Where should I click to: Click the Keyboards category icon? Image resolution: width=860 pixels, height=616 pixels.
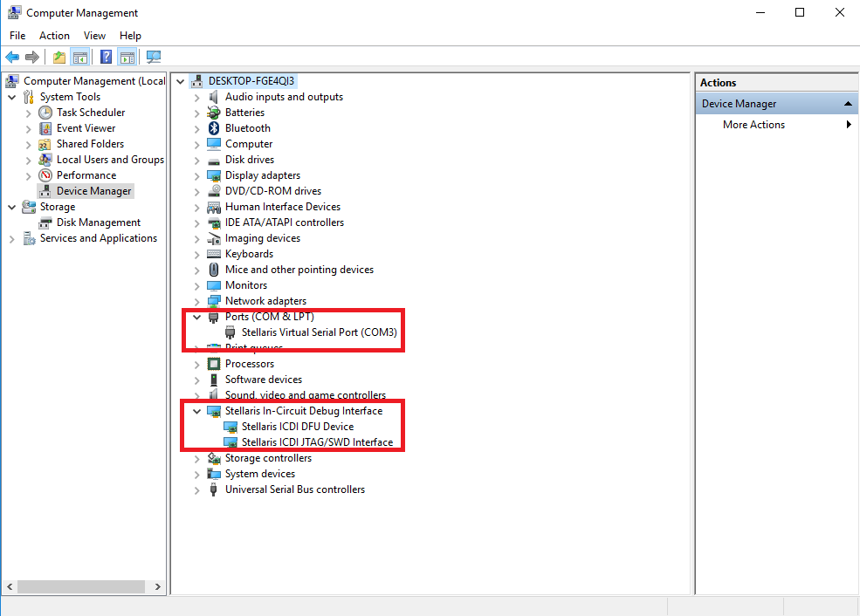pyautogui.click(x=214, y=254)
